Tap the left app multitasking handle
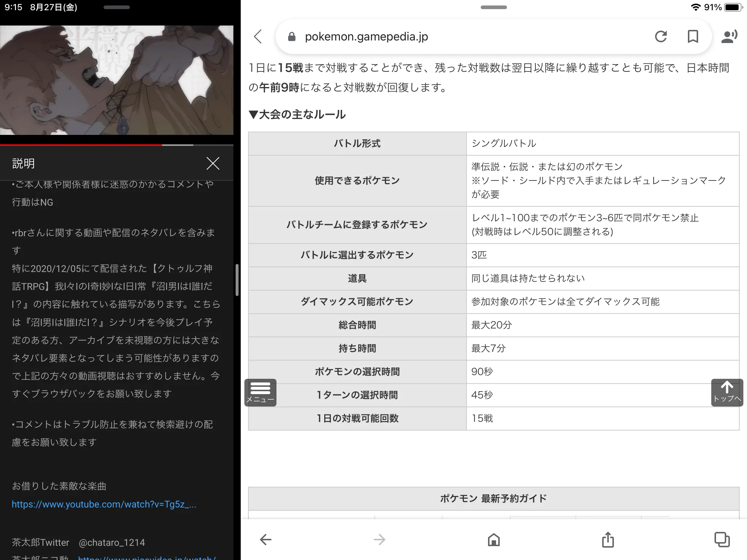Screen dimensions: 747x560 117,7
